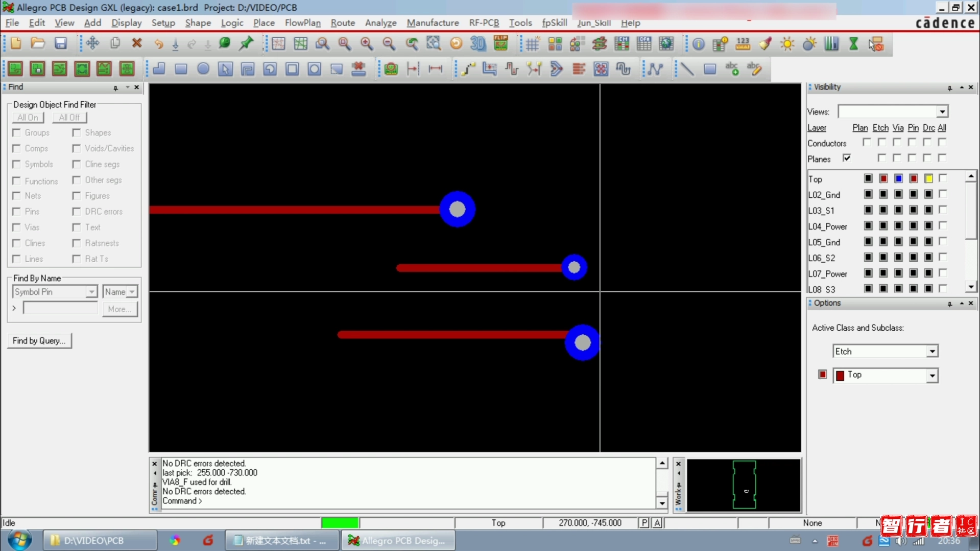The height and width of the screenshot is (551, 980).
Task: Open the Name dropdown in Find By Name
Action: [132, 292]
